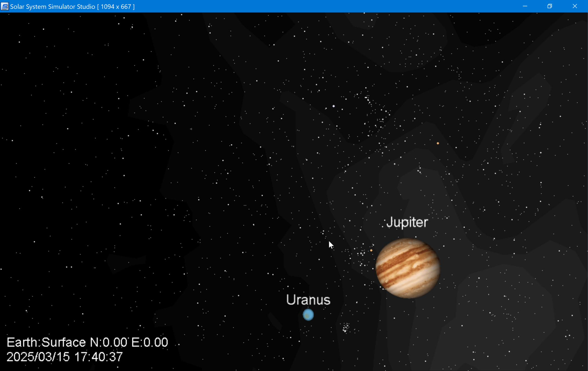Click the Jupiter text label
The height and width of the screenshot is (371, 588).
coord(407,222)
